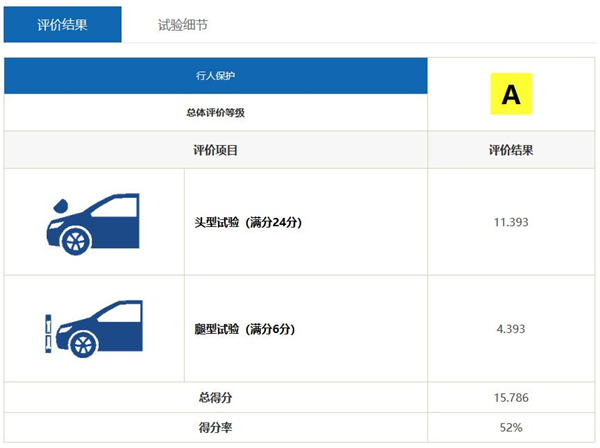
Task: Open the 腿型试验（满分6分）item
Action: coord(245,329)
